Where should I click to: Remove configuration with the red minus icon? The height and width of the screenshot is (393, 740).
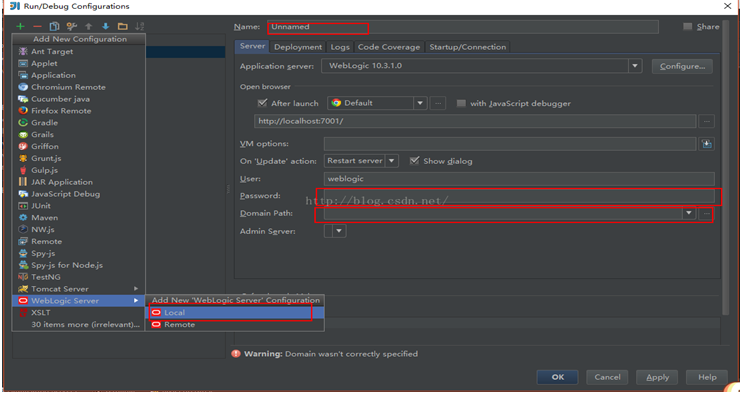(x=37, y=26)
